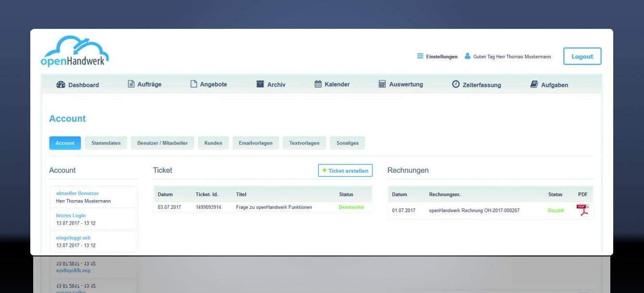
Task: Click the Logout button
Action: [582, 56]
